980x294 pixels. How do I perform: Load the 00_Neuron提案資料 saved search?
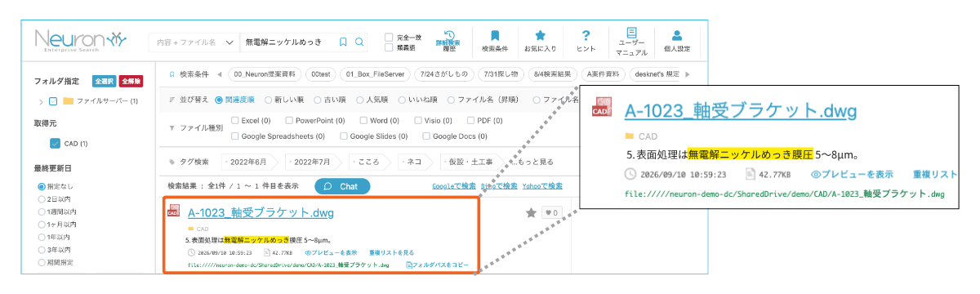[265, 74]
